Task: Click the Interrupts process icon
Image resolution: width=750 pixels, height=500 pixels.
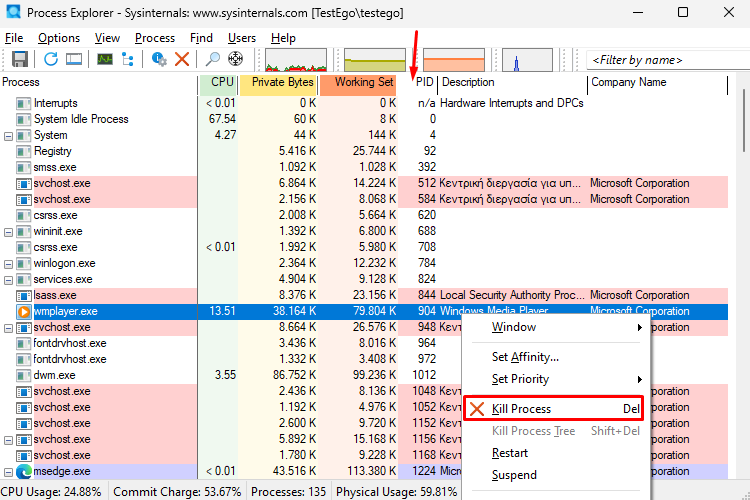Action: 23,103
